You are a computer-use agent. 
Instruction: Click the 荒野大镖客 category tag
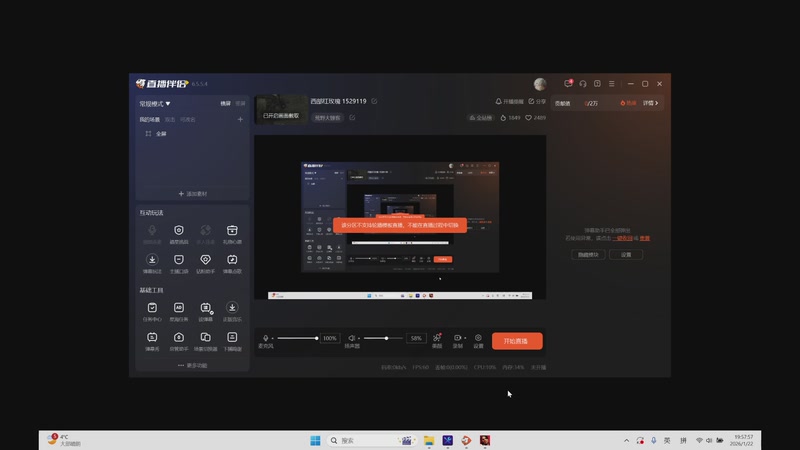pyautogui.click(x=327, y=118)
